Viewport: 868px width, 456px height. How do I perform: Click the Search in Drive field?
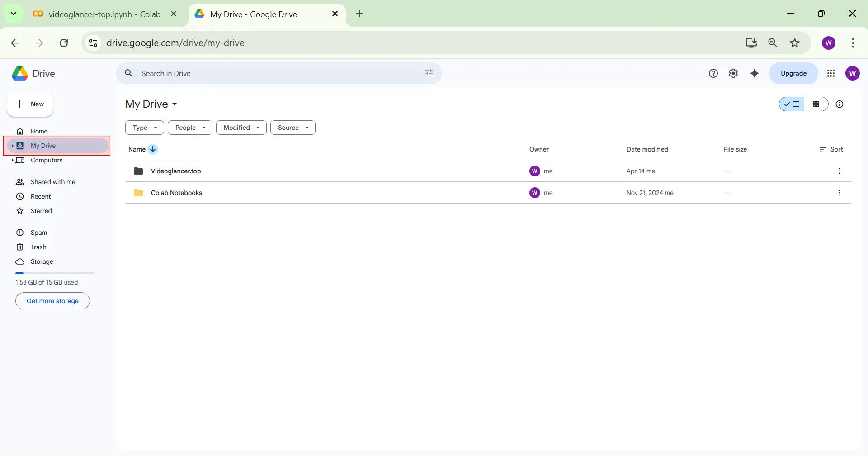[x=279, y=73]
